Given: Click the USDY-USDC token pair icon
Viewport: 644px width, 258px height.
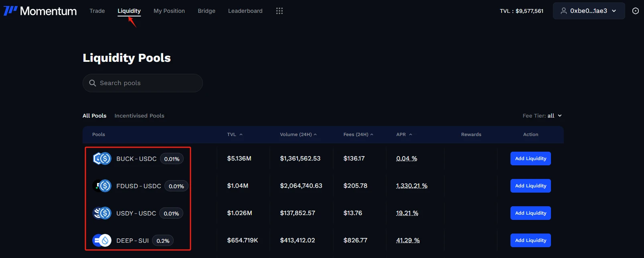Looking at the screenshot, I should (102, 213).
